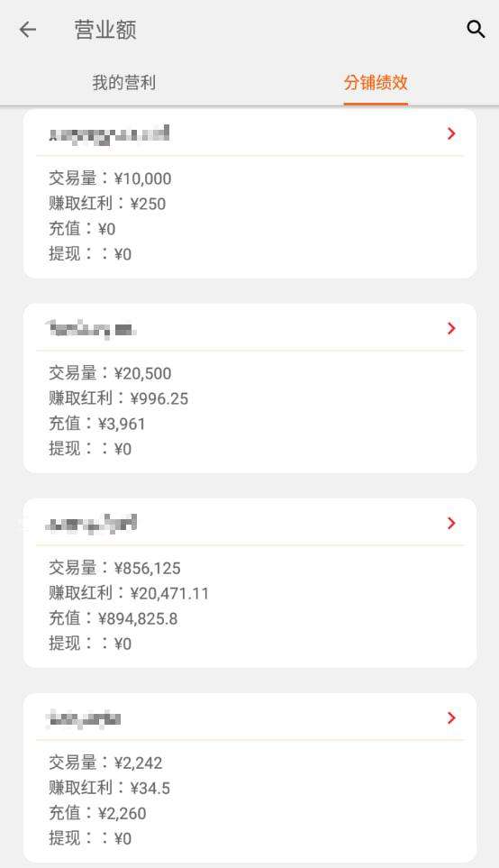Tap the 赚取红利 ¥34.5 row
This screenshot has height=868, width=499.
[110, 788]
